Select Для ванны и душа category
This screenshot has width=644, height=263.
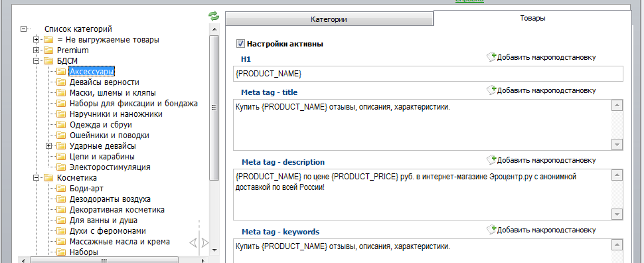pyautogui.click(x=104, y=220)
